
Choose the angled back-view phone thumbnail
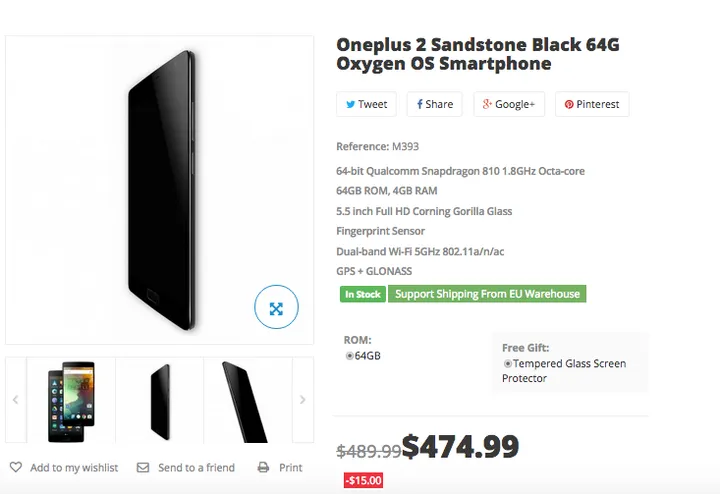(246, 401)
